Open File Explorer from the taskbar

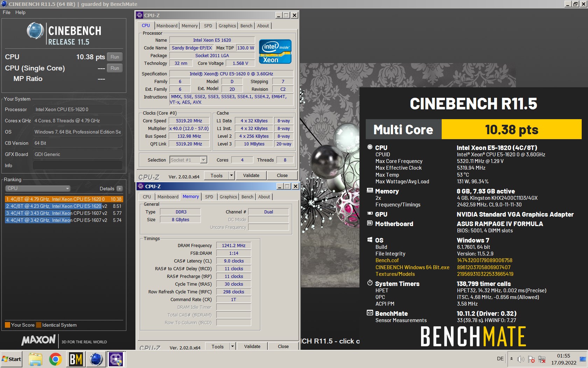[35, 359]
